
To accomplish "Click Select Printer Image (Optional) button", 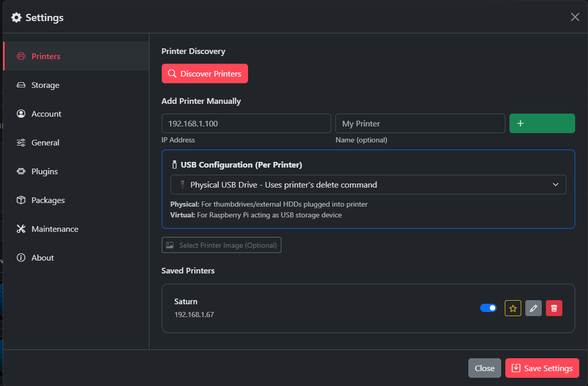I will (x=221, y=245).
